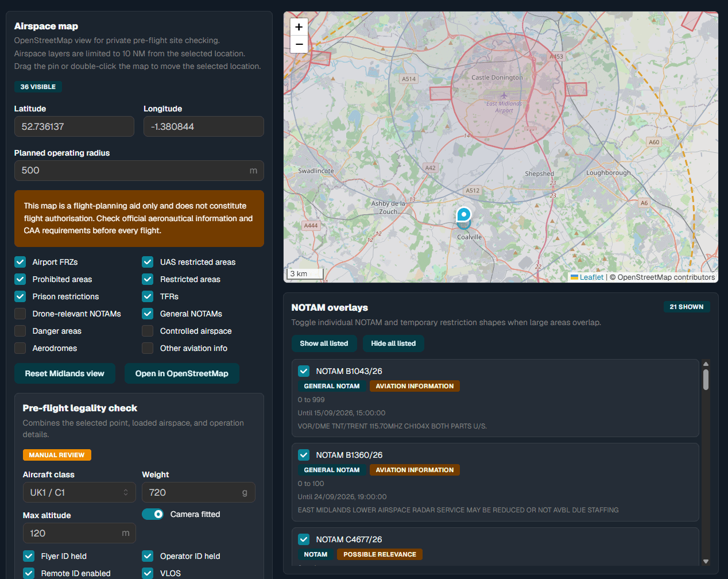Click the flight-planning aid warning banner
Image resolution: width=728 pixels, height=579 pixels.
tap(139, 218)
